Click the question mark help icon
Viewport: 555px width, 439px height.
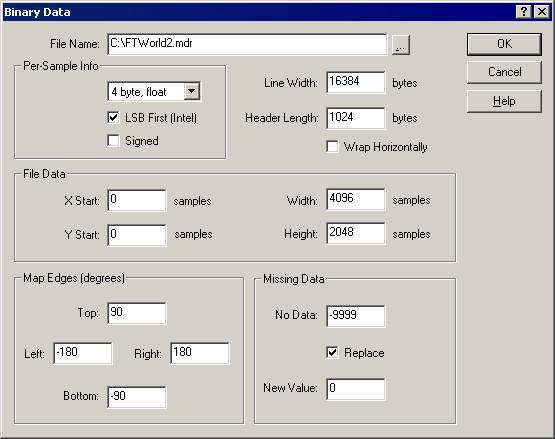524,12
